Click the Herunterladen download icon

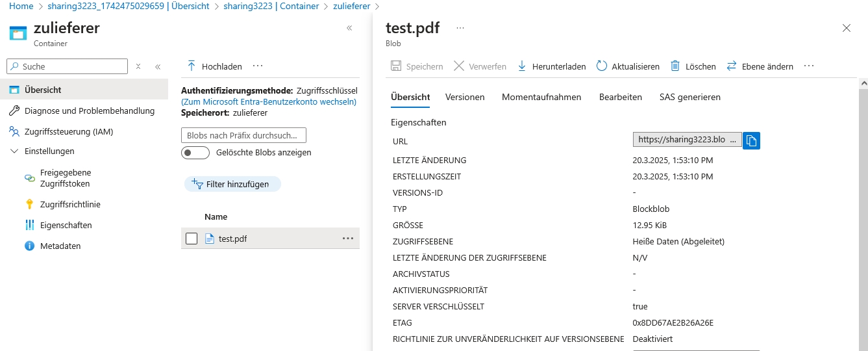[x=522, y=66]
